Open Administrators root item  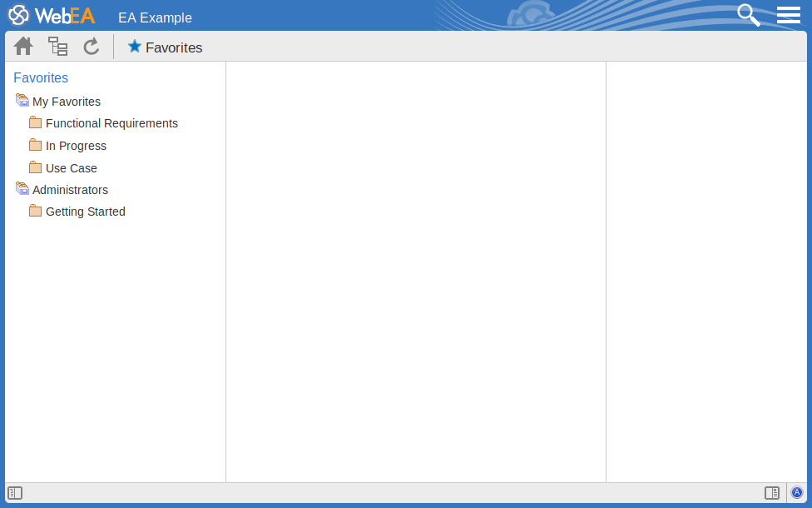point(71,190)
